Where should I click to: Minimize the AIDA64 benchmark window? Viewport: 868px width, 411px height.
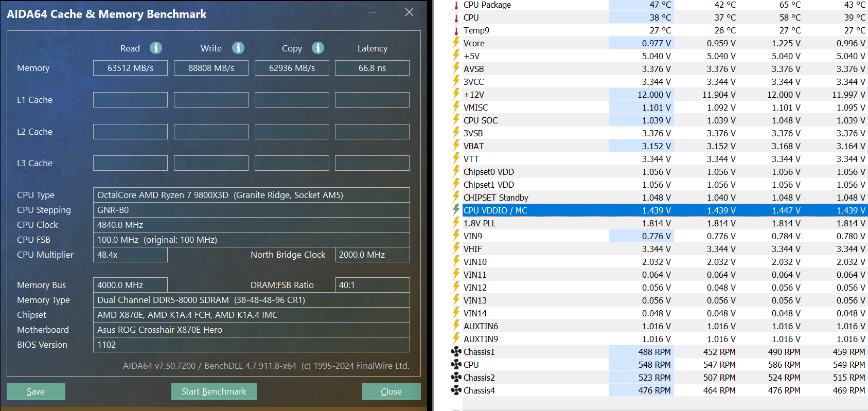coord(373,12)
